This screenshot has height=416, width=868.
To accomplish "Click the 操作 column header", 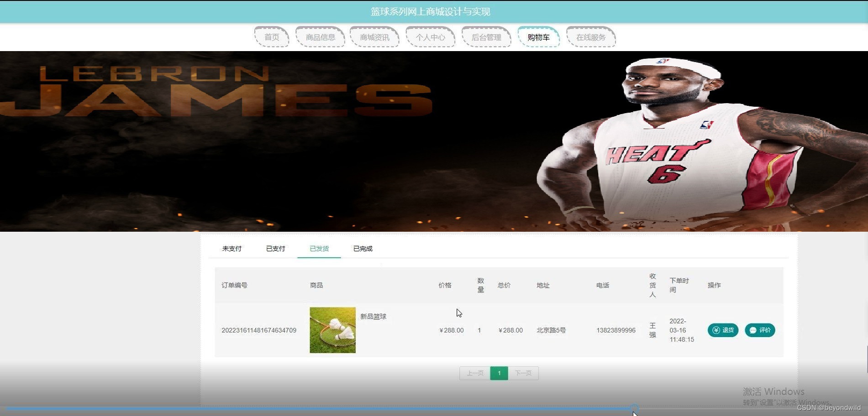I will (x=714, y=285).
